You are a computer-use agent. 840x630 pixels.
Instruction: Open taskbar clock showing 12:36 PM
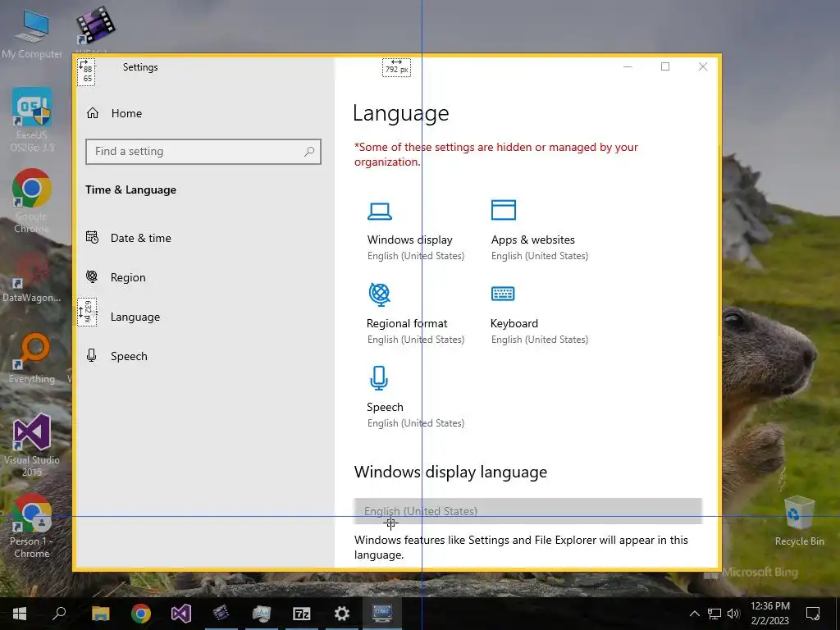tap(769, 614)
